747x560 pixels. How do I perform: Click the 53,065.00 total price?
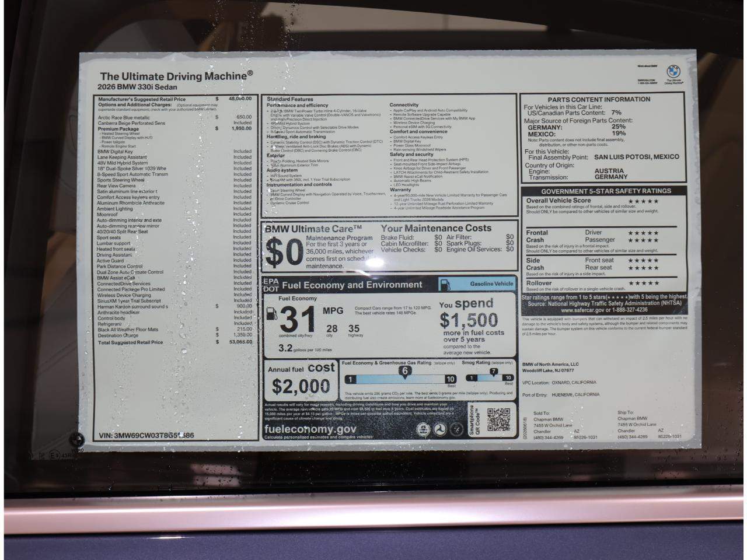240,342
